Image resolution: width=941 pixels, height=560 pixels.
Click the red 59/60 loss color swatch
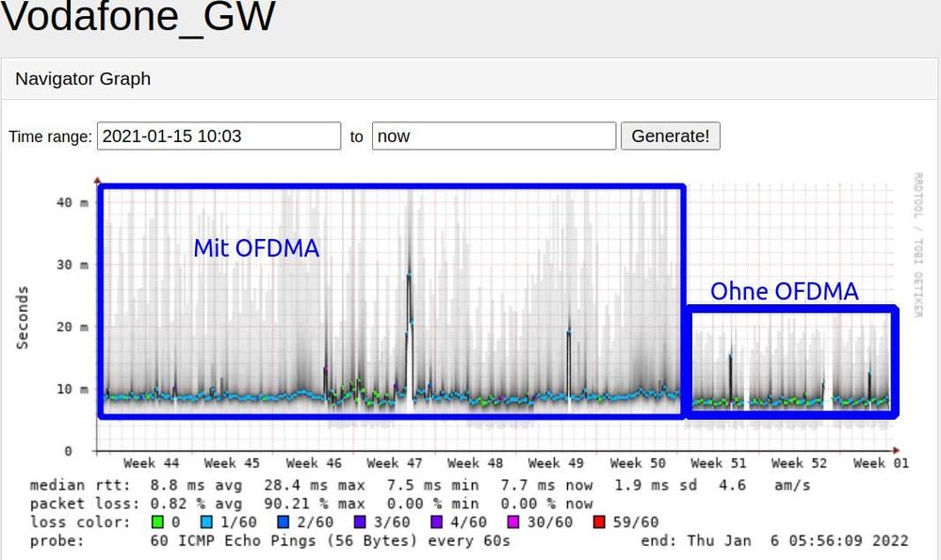point(599,522)
